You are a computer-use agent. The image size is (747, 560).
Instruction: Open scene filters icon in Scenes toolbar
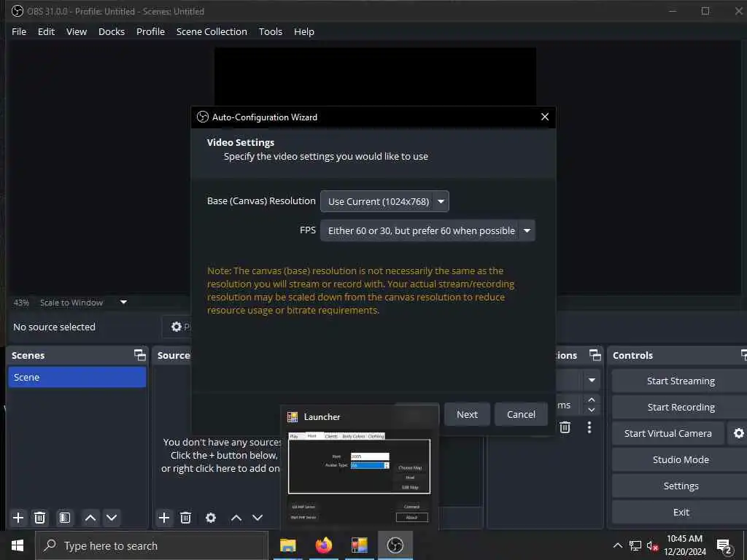click(x=65, y=518)
